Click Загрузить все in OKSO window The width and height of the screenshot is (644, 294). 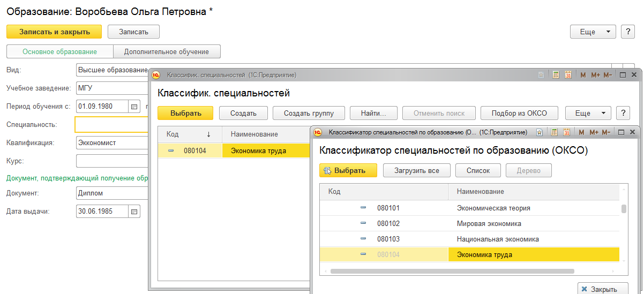click(x=416, y=170)
